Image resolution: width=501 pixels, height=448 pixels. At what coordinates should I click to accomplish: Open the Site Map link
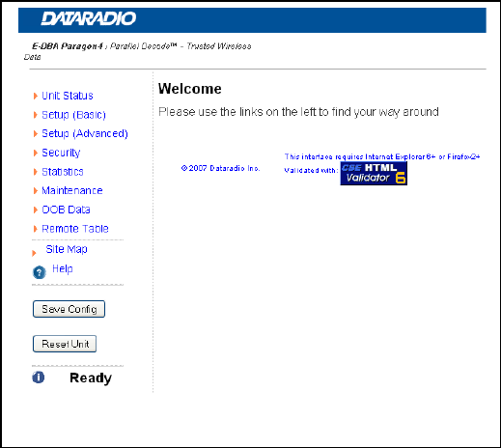(67, 249)
